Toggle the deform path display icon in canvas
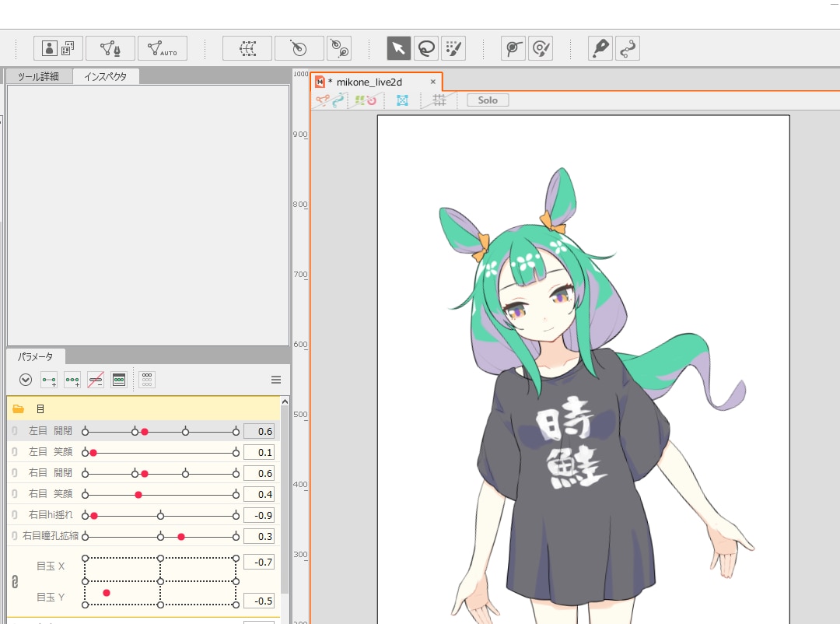The width and height of the screenshot is (840, 624). click(331, 100)
